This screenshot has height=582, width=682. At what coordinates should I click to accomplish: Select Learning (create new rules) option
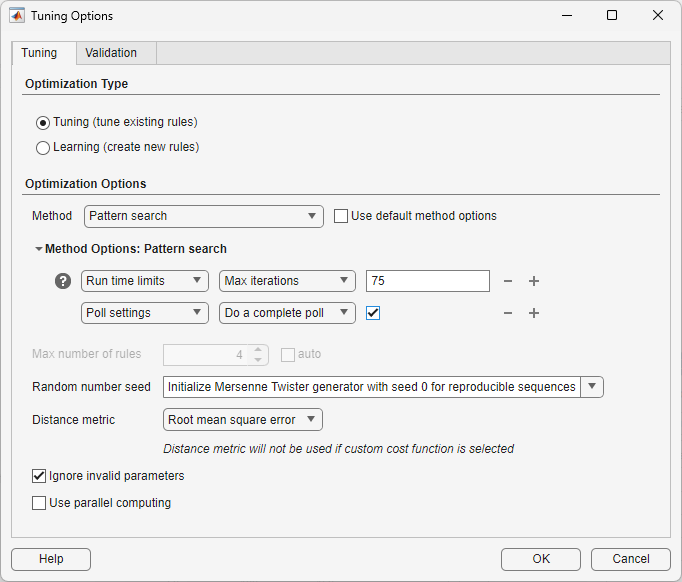click(x=43, y=148)
